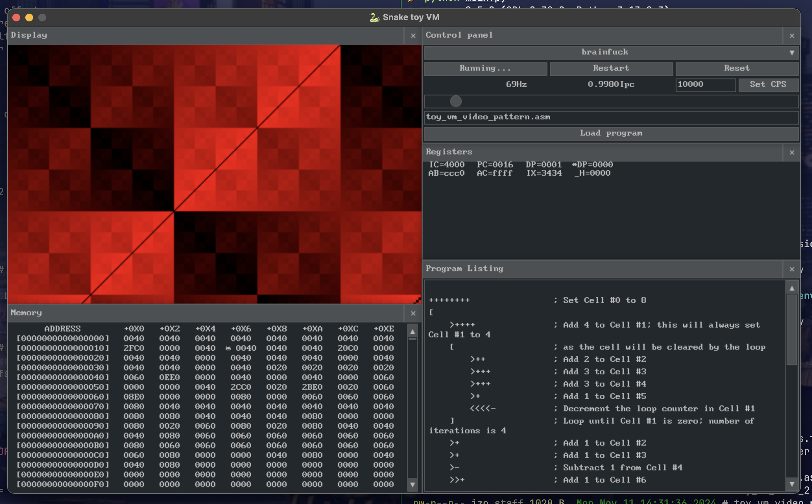Click the window's red close button
Image resolution: width=812 pixels, height=504 pixels.
[x=16, y=17]
